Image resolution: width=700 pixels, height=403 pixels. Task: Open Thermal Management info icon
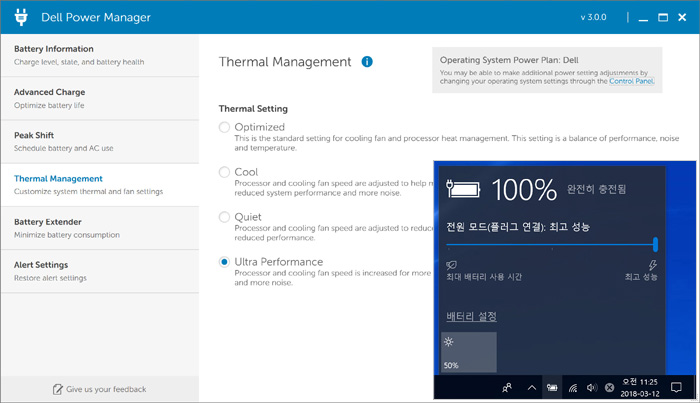[x=367, y=62]
